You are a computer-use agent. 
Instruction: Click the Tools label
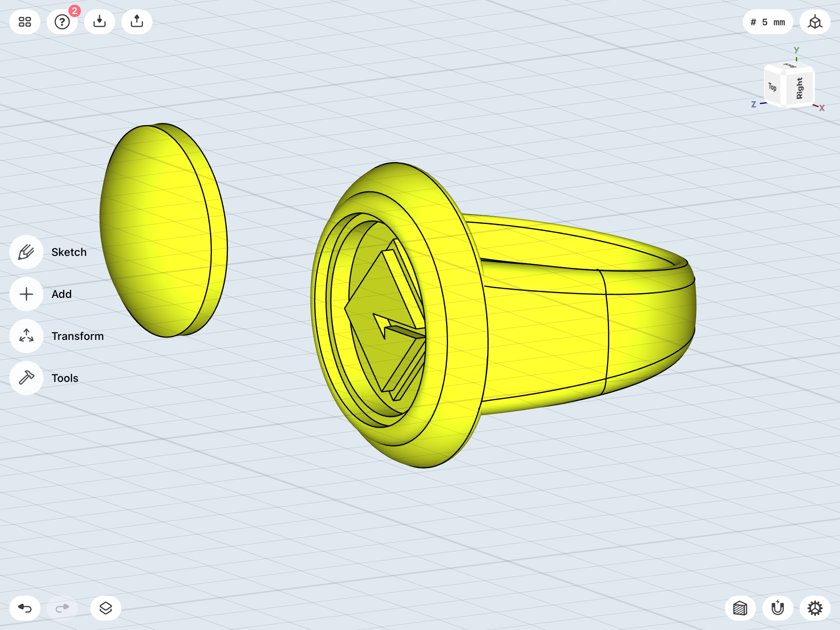coord(65,378)
